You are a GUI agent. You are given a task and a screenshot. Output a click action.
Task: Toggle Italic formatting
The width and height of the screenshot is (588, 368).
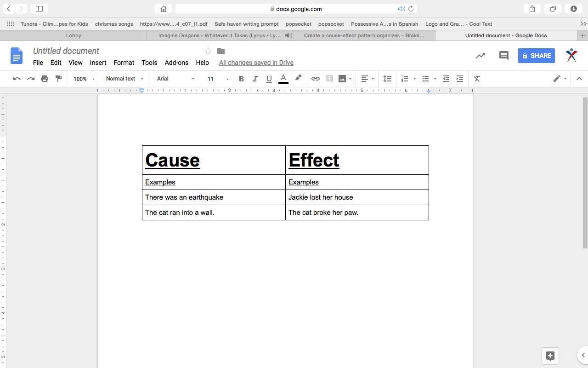click(x=255, y=79)
